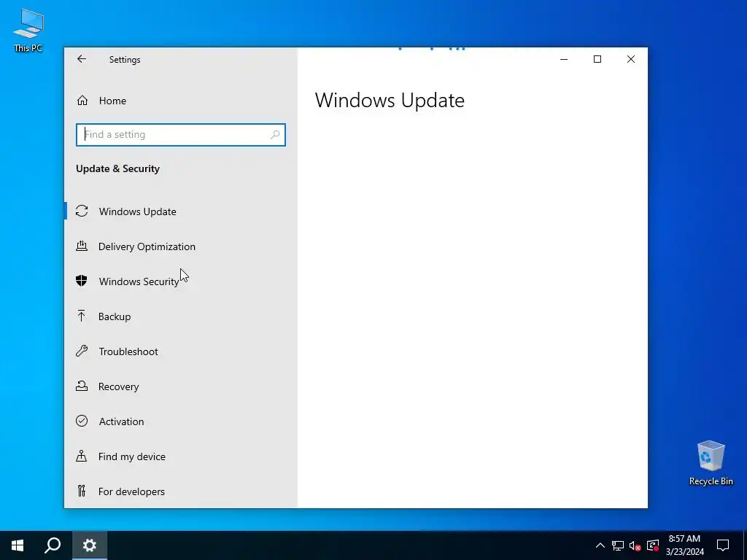Screen dimensions: 747x560
Task: Click the Activation checkmark circle icon
Action: 82,421
